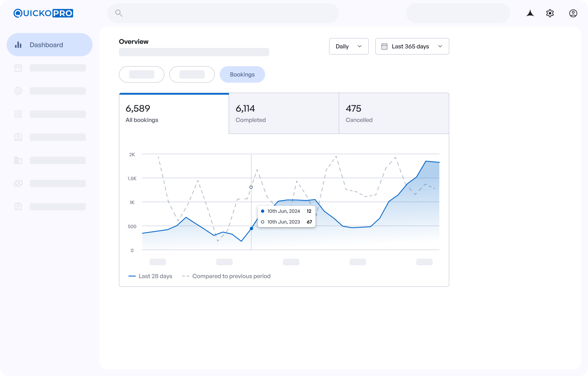Click the black arrowhead icon in header
The height and width of the screenshot is (376, 588).
(530, 13)
